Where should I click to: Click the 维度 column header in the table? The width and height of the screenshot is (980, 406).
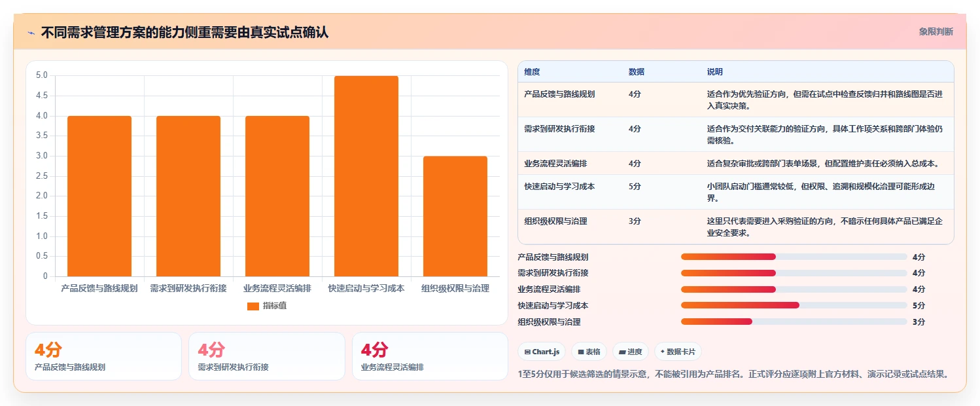click(x=532, y=71)
